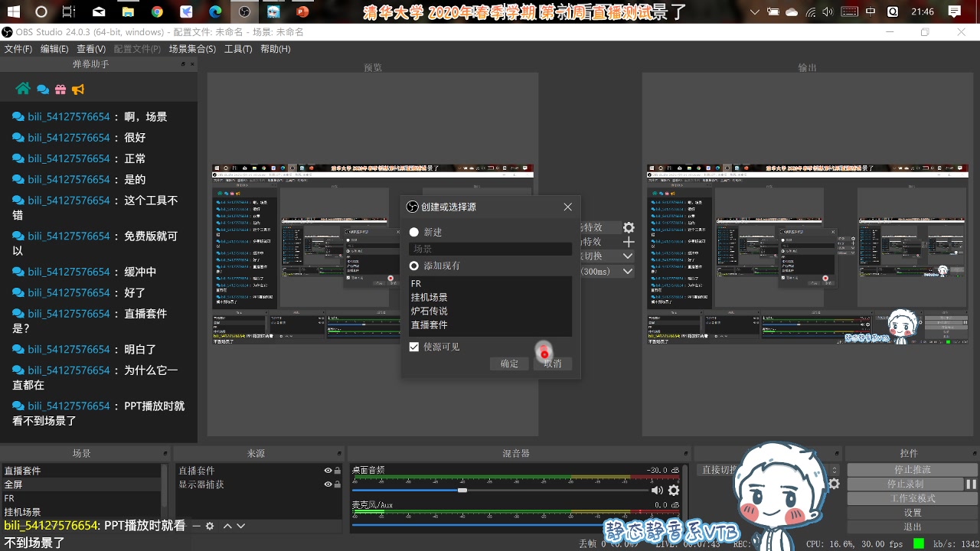Close the 创建或选择源 dialog
Screen dimensions: 980x551
(567, 207)
